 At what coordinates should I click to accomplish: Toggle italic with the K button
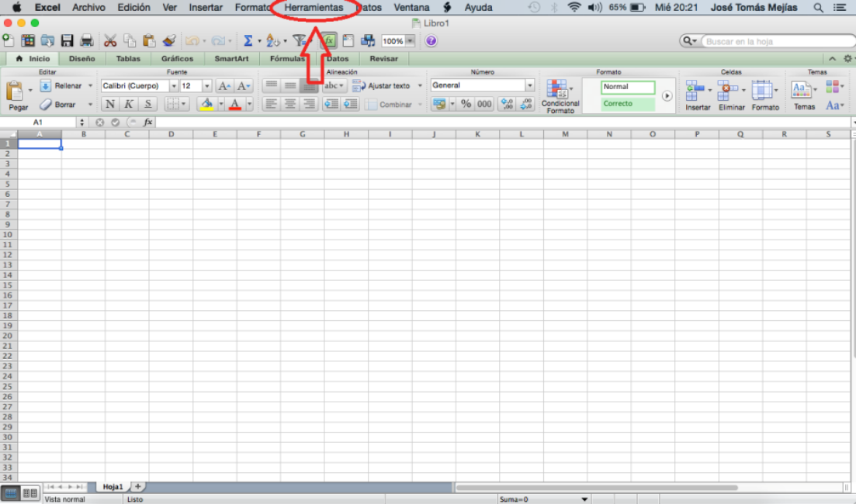point(128,103)
